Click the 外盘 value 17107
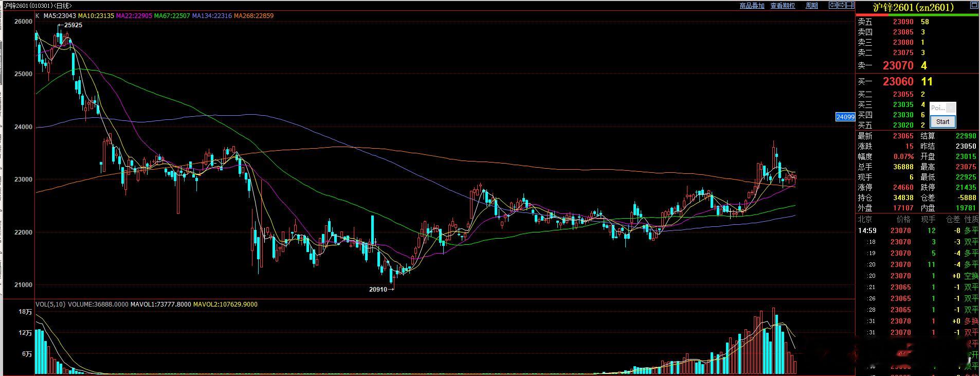Viewport: 980px width, 376px height. pos(903,208)
